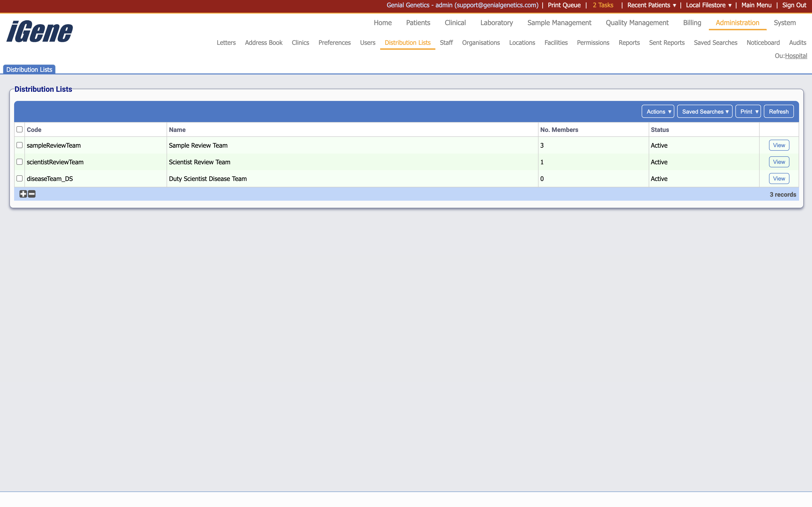812x507 pixels.
Task: Open the Sample Management menu
Action: click(559, 23)
